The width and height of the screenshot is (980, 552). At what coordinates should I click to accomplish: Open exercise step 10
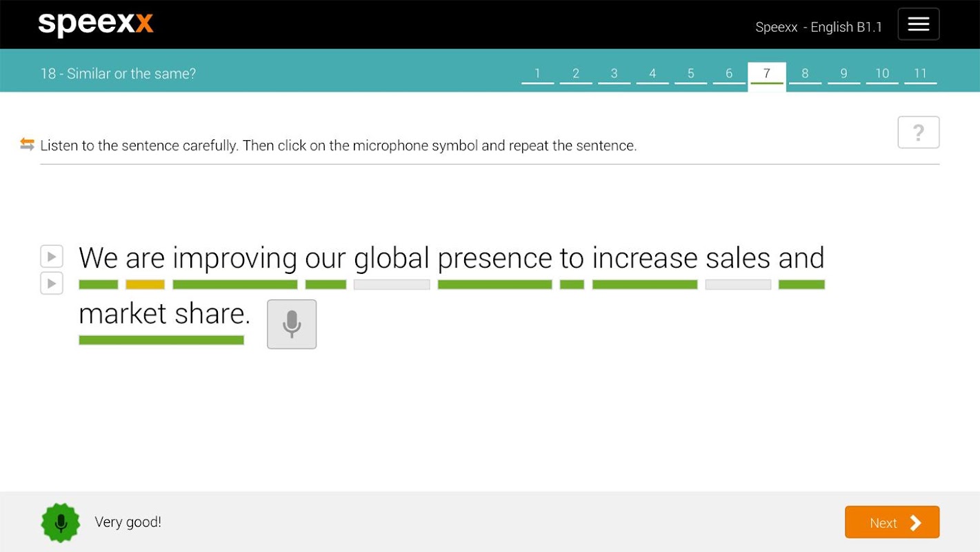click(882, 74)
